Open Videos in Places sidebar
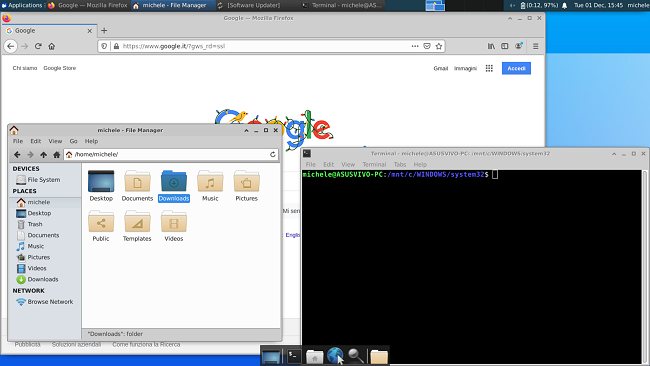This screenshot has height=366, width=650. (x=32, y=268)
